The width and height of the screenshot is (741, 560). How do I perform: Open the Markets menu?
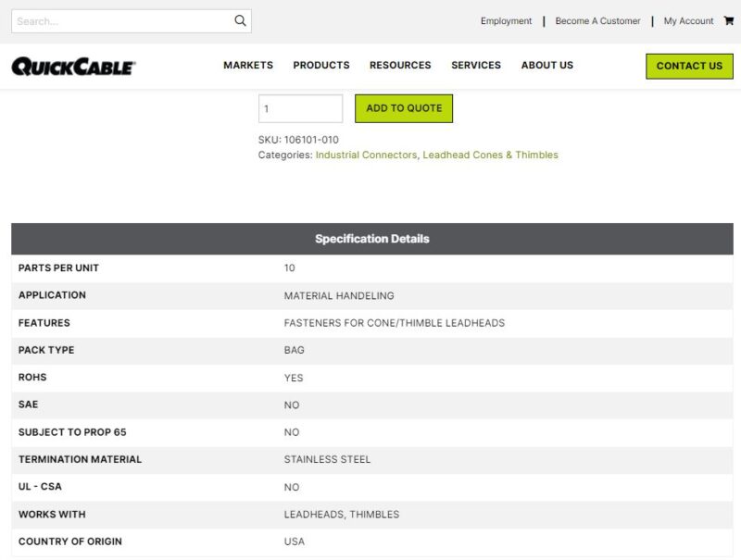(x=248, y=66)
